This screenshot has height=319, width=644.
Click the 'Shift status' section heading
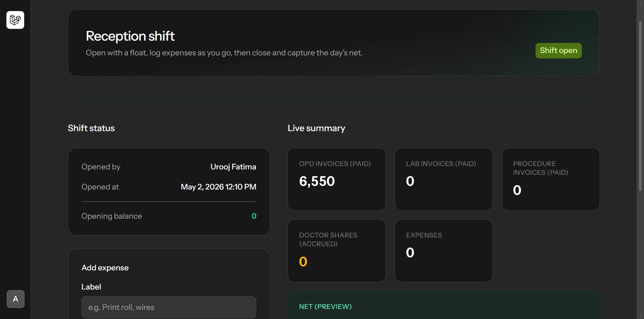coord(91,128)
